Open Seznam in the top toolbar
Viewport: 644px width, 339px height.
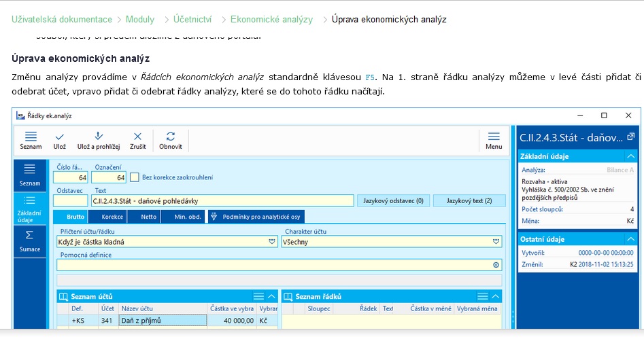(x=31, y=141)
